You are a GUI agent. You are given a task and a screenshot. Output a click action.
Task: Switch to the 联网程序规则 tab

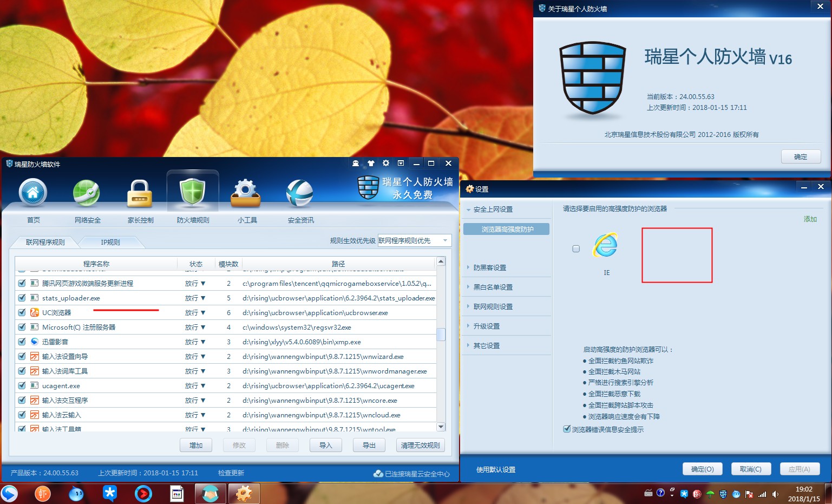pos(45,242)
